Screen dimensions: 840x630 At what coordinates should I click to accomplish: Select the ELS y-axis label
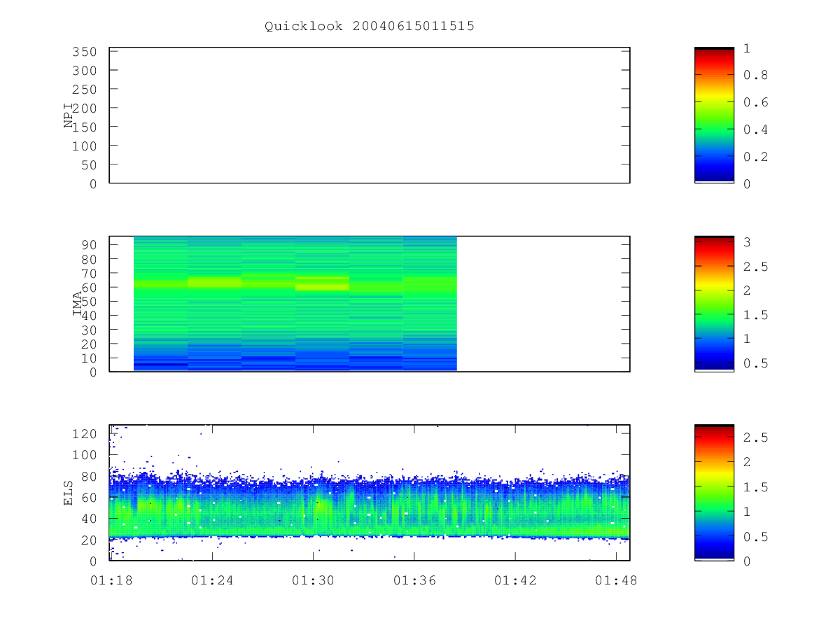click(69, 493)
